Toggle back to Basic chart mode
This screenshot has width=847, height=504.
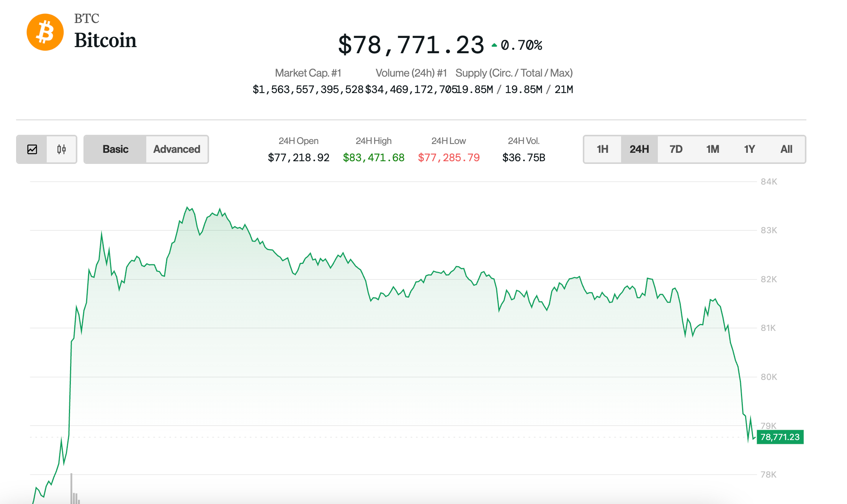pyautogui.click(x=115, y=149)
